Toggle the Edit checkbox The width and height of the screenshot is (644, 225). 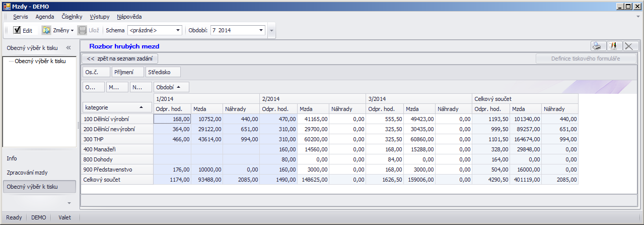point(17,30)
